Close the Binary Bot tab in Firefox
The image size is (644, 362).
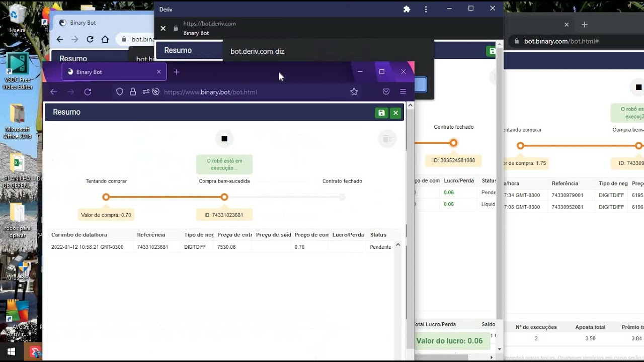click(x=159, y=72)
